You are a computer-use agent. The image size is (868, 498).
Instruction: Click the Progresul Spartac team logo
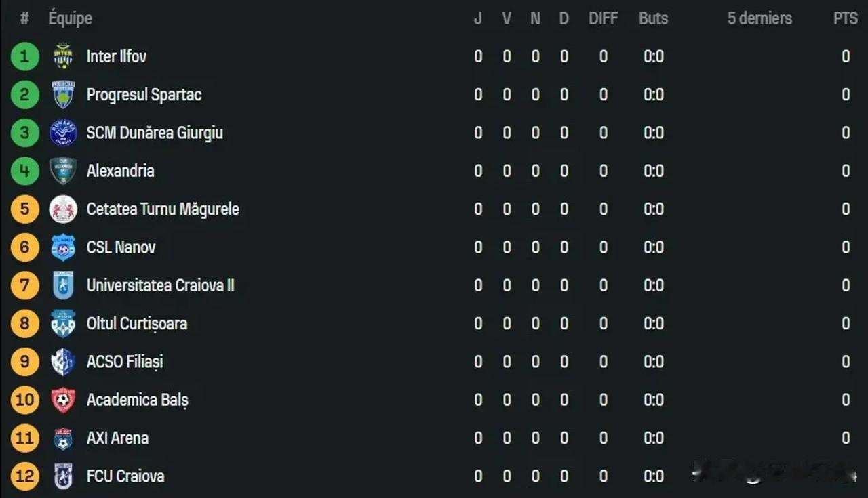63,95
